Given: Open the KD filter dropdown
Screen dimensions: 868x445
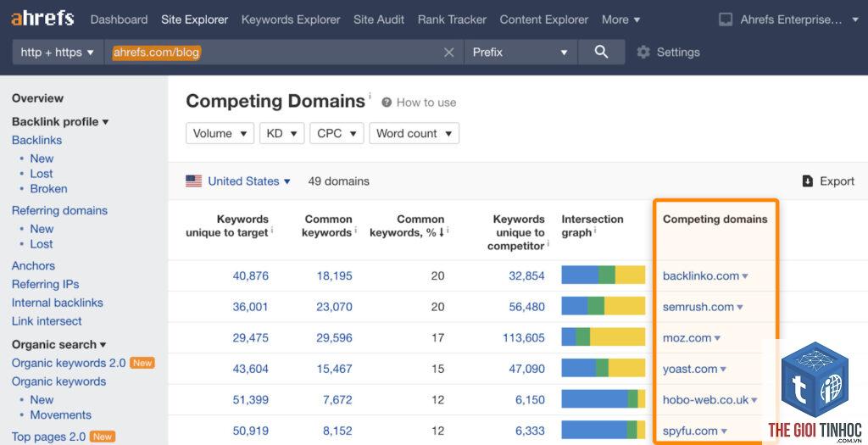Looking at the screenshot, I should [281, 133].
